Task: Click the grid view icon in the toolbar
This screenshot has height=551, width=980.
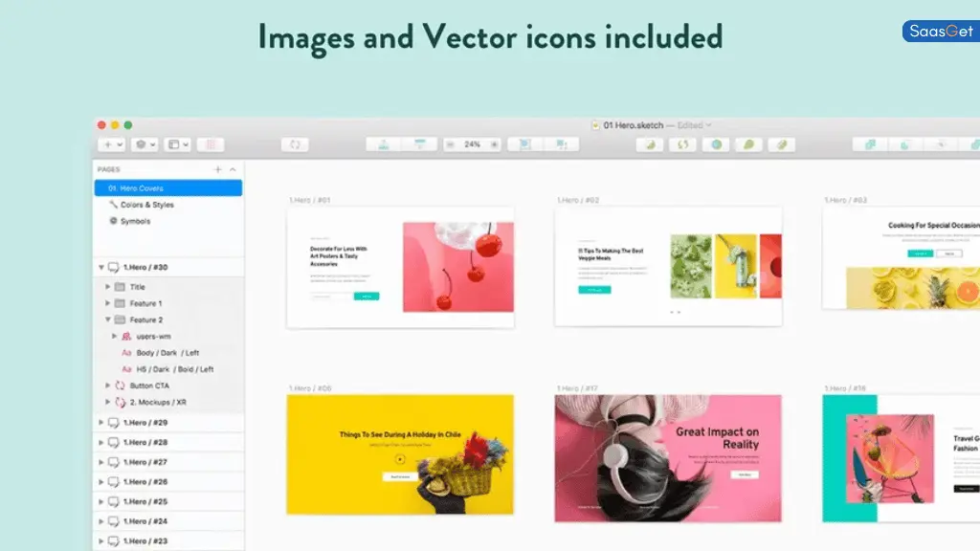Action: pyautogui.click(x=210, y=144)
